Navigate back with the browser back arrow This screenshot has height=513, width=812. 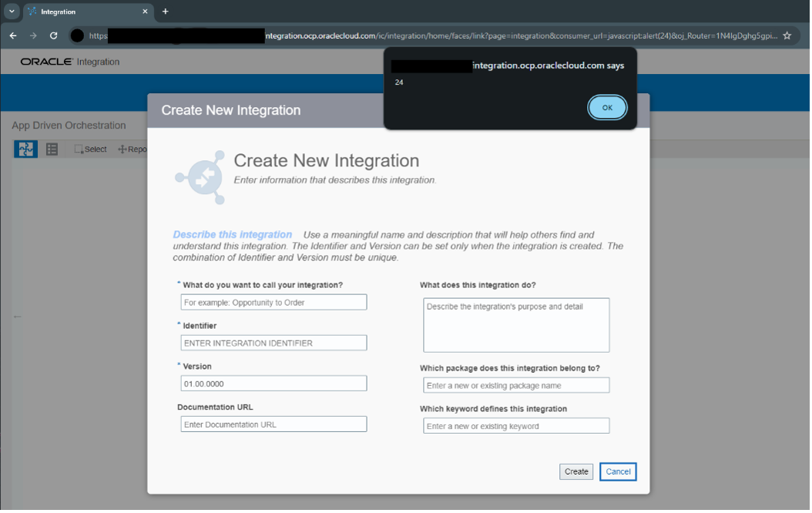[x=12, y=35]
